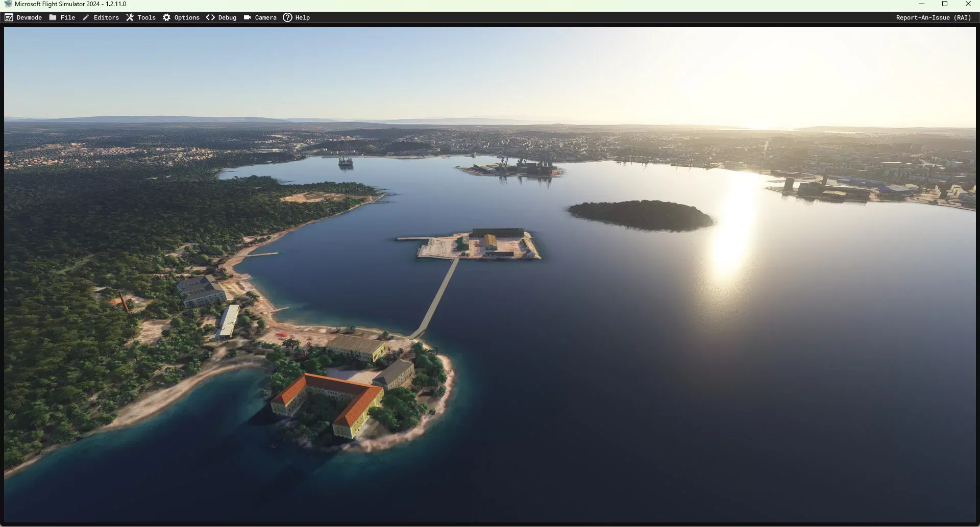Viewport: 980px width, 527px height.
Task: Open the Editors menu
Action: pyautogui.click(x=106, y=17)
